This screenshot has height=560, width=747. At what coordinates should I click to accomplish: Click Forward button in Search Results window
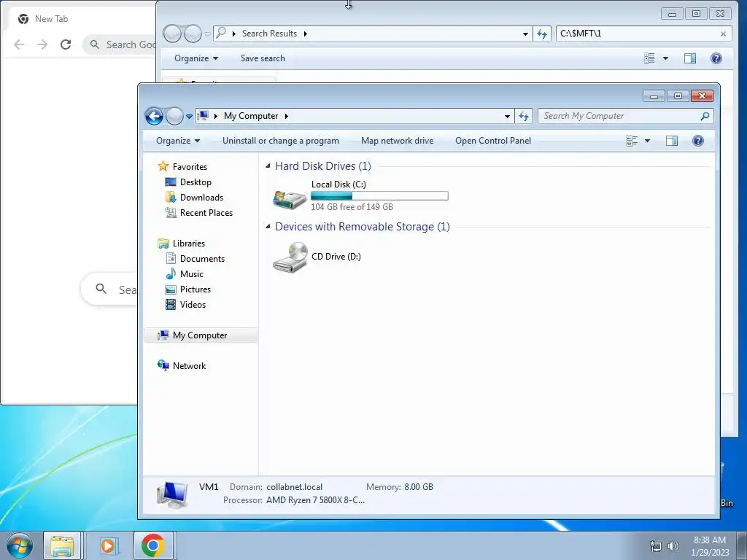[x=193, y=34]
